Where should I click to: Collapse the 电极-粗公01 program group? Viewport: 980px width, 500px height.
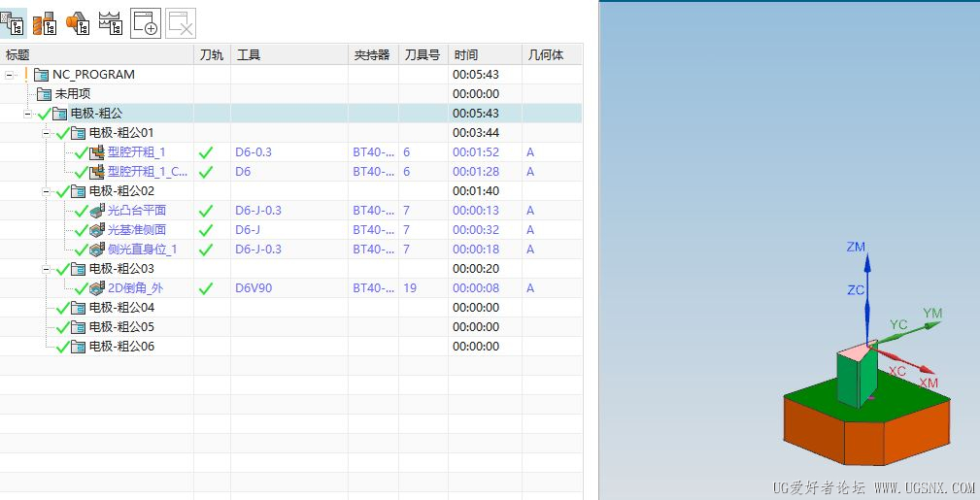[47, 133]
